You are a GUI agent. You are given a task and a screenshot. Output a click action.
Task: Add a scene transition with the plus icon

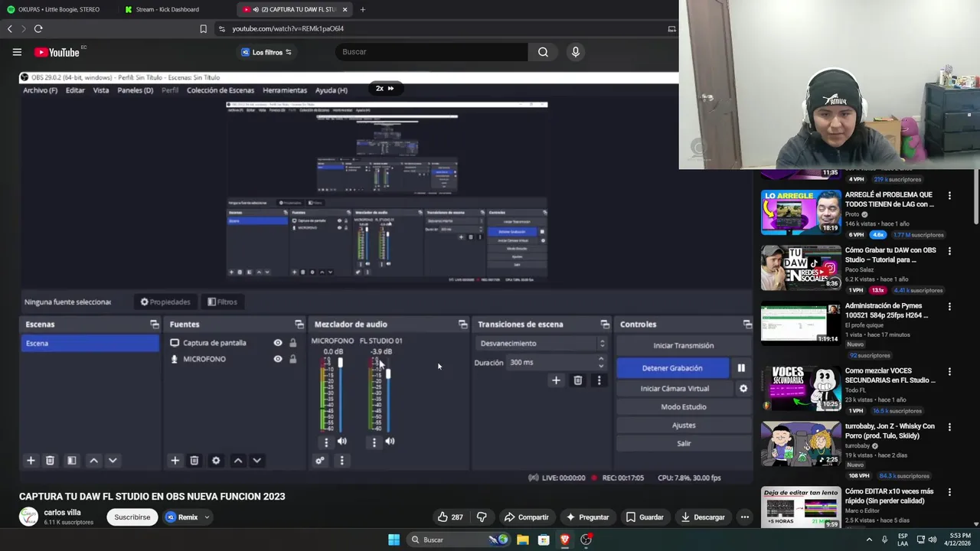tap(556, 380)
